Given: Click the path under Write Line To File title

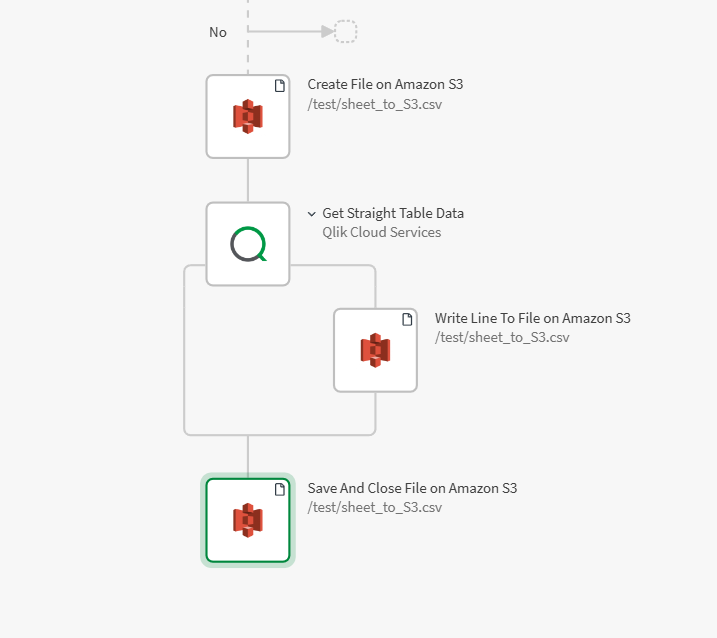Looking at the screenshot, I should tap(501, 338).
